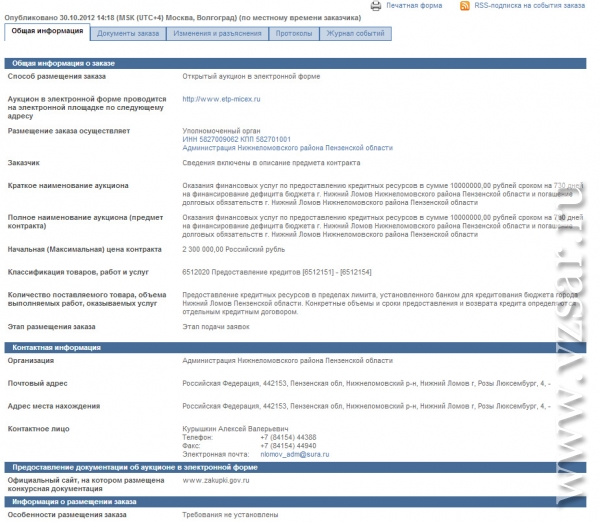Open Администрация Нижнеломовского района Пензенской области link
This screenshot has height=523, width=600.
pyautogui.click(x=287, y=148)
